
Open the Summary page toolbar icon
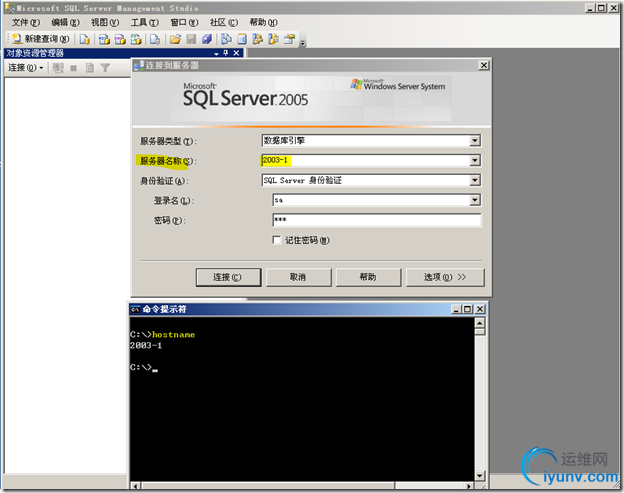click(x=242, y=39)
